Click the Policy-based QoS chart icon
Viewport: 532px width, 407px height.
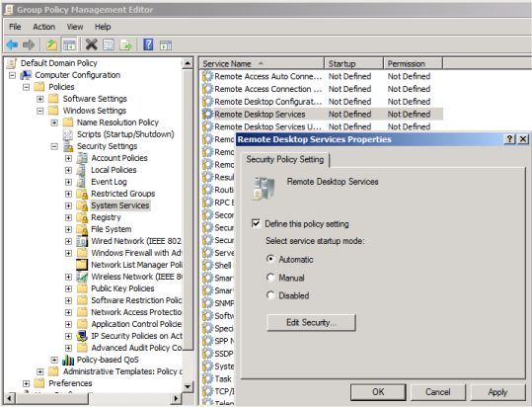pos(68,360)
